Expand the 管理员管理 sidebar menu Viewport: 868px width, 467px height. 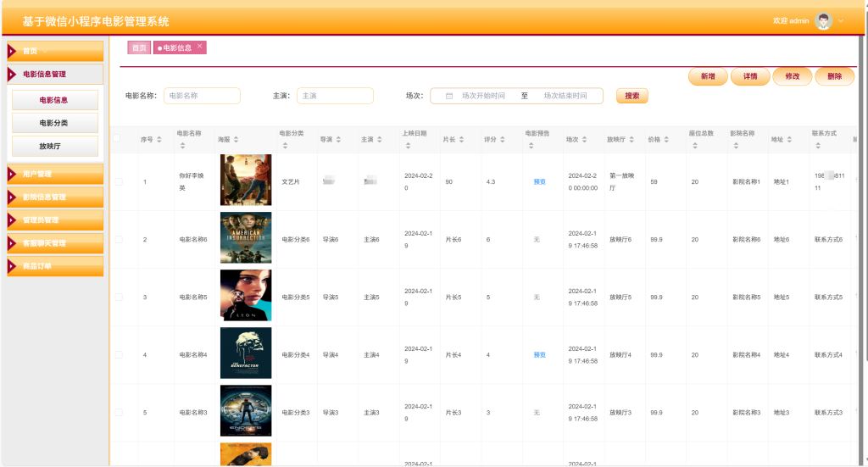[55, 220]
